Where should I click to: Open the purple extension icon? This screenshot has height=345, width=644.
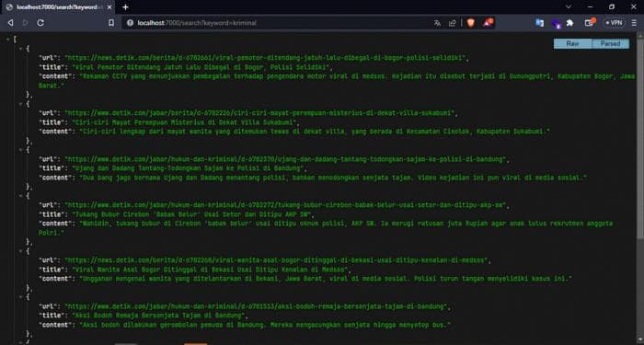[556, 23]
